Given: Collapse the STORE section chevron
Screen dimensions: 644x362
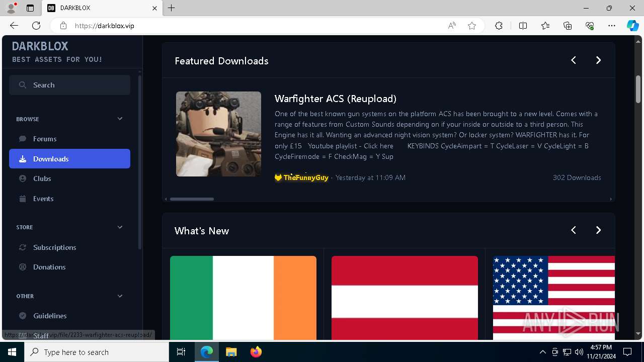Looking at the screenshot, I should [x=120, y=227].
